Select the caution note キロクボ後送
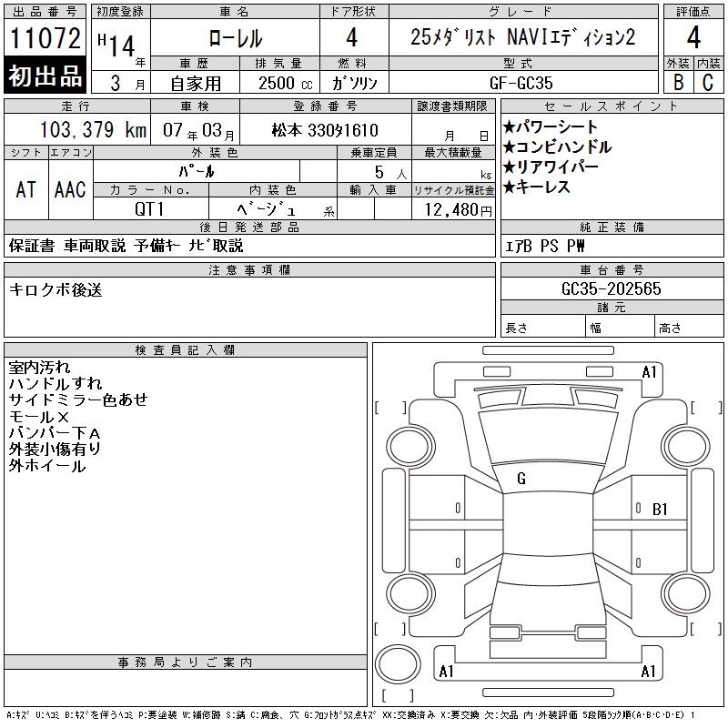Image resolution: width=728 pixels, height=728 pixels. coord(56,289)
